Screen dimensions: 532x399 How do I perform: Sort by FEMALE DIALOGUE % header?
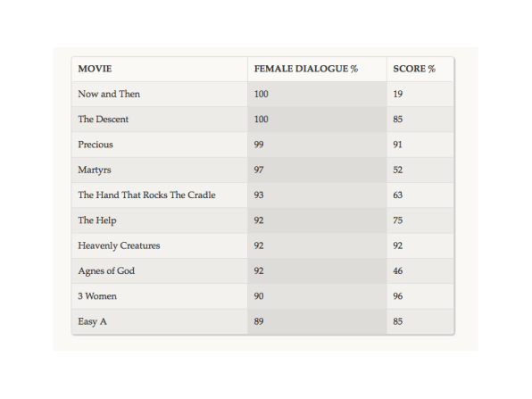tap(306, 69)
